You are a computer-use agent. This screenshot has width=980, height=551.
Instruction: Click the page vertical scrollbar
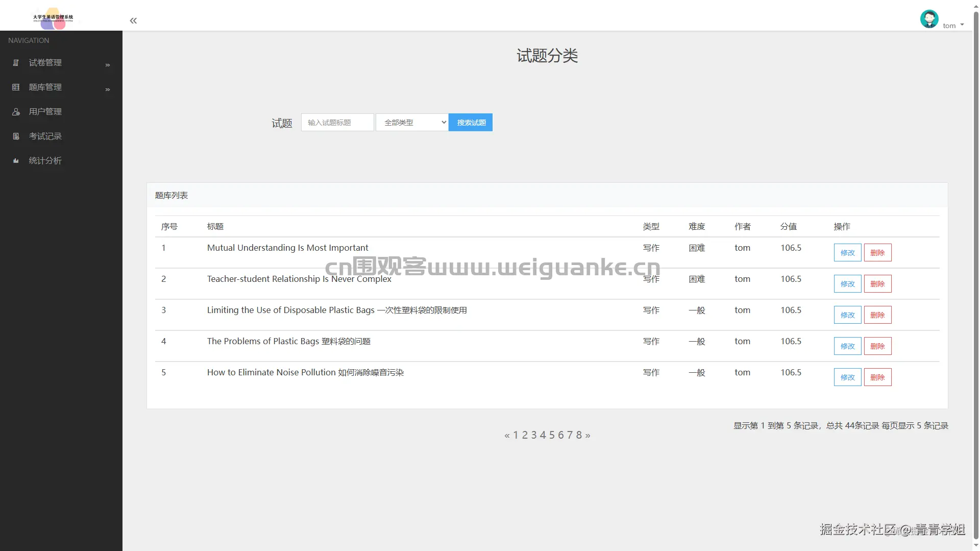976,276
